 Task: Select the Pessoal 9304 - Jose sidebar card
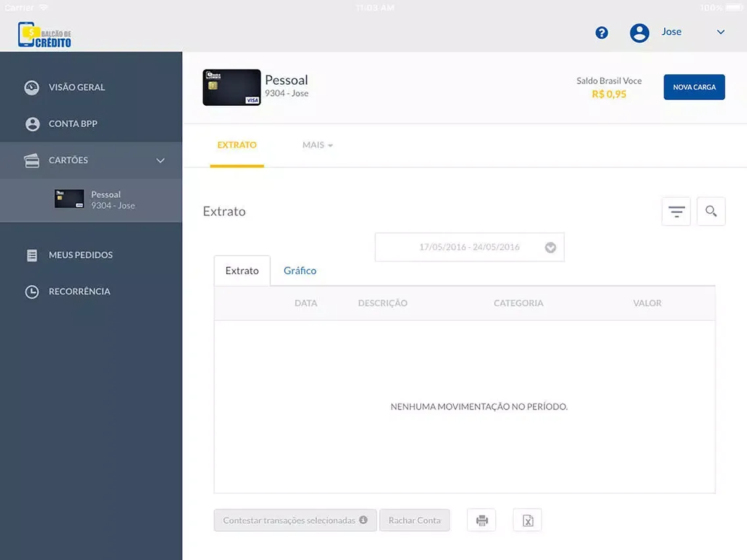[x=91, y=200]
